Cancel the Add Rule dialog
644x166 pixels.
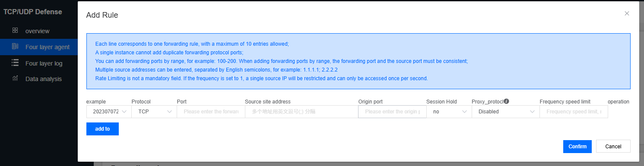tap(613, 147)
